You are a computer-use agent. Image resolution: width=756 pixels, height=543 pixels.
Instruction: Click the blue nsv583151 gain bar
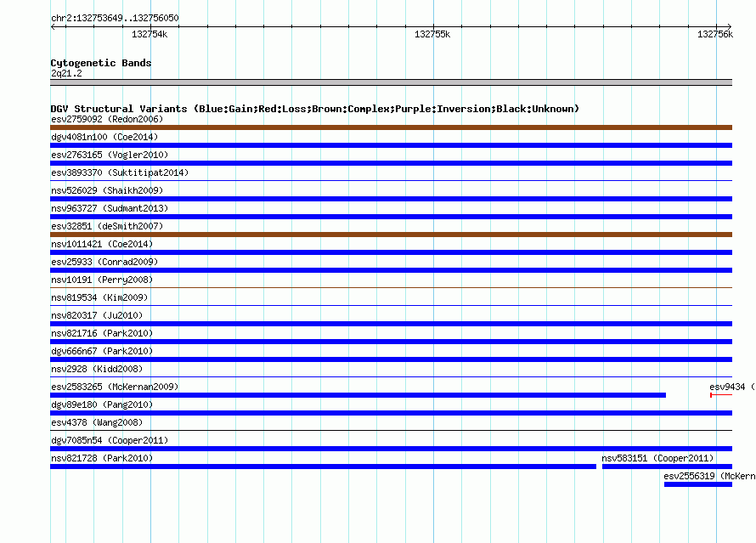pyautogui.click(x=668, y=467)
